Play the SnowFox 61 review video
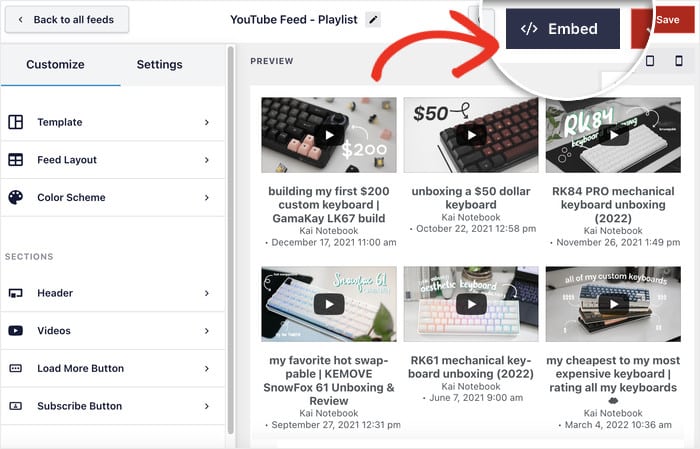 [x=329, y=304]
